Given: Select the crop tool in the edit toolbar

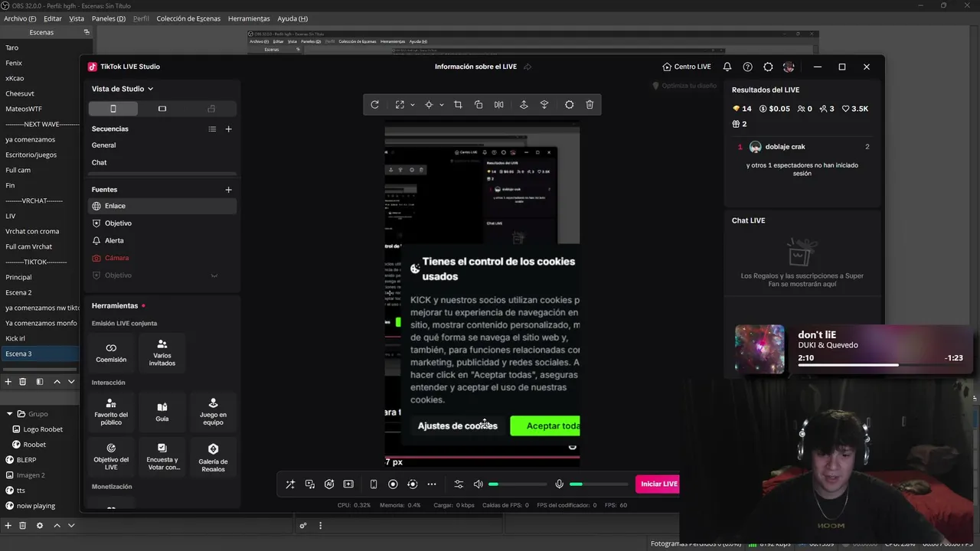Looking at the screenshot, I should 458,105.
